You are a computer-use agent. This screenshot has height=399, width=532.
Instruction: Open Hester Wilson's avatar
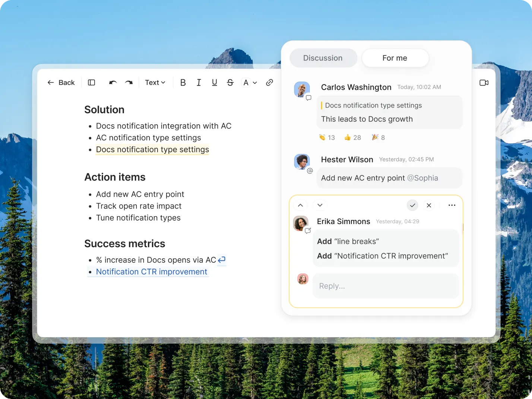(302, 162)
